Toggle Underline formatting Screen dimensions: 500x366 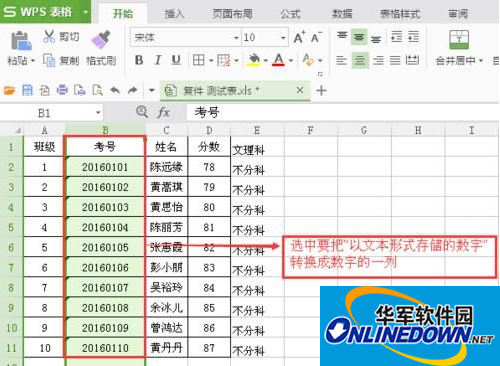pos(176,60)
